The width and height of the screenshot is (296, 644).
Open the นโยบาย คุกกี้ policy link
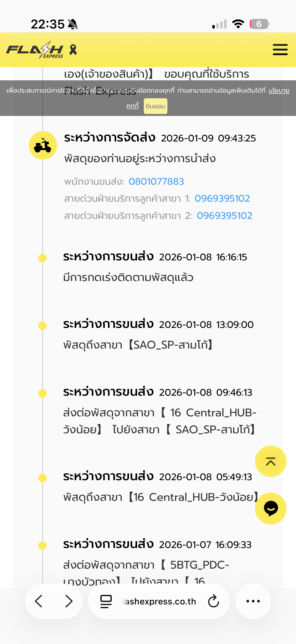point(279,90)
